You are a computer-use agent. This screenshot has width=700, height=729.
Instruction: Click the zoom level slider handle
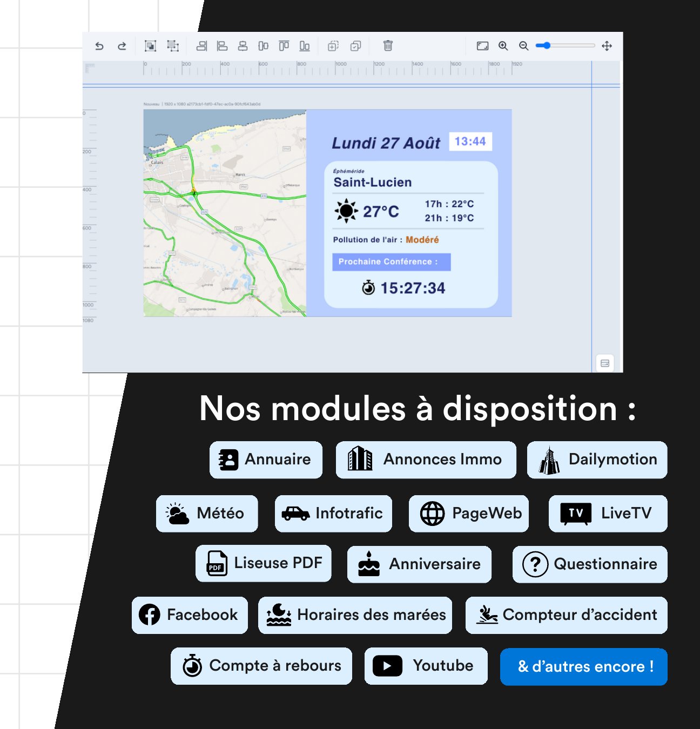coord(547,46)
